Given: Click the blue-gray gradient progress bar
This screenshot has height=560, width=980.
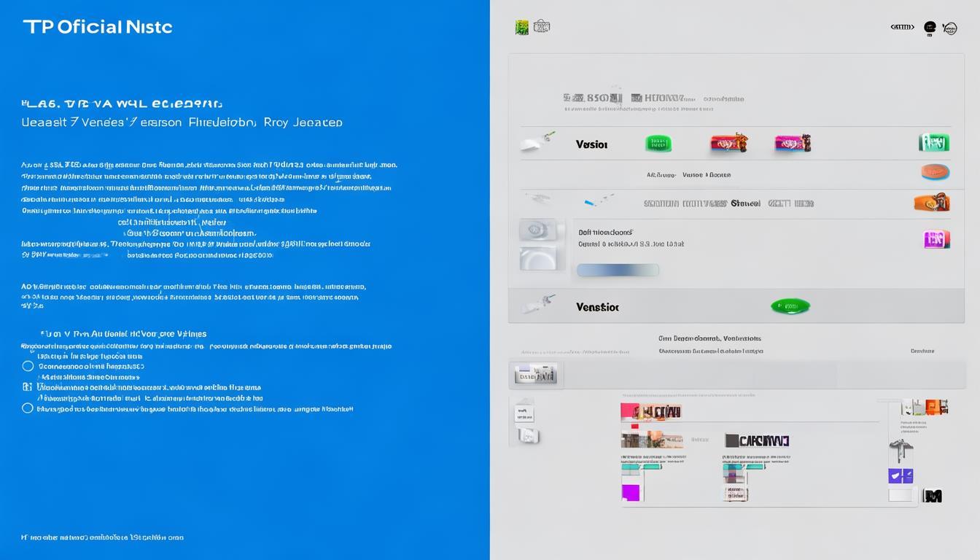Looking at the screenshot, I should (618, 271).
